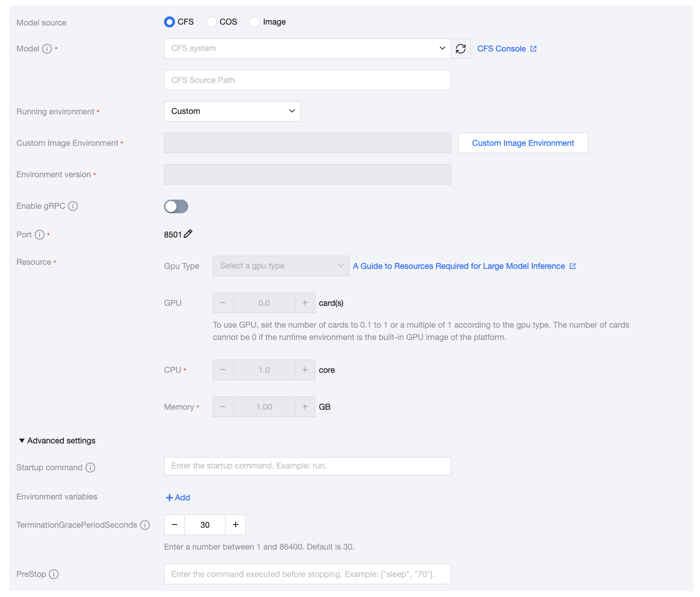Image resolution: width=700 pixels, height=597 pixels.
Task: Click the TerminationGracePeriodSeconds info icon
Action: tap(145, 525)
